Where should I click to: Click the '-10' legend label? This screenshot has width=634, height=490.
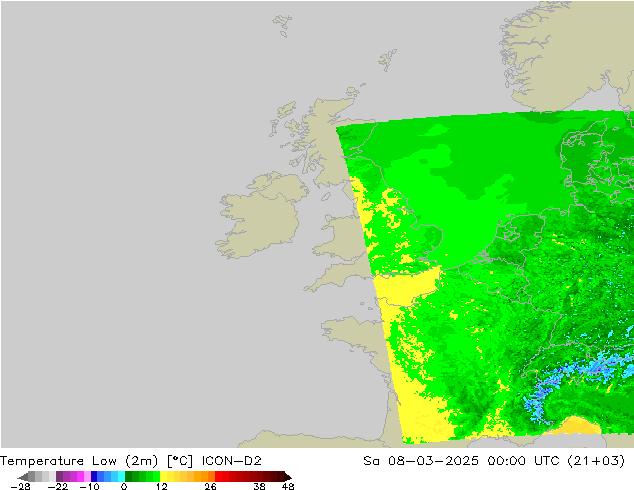point(89,486)
